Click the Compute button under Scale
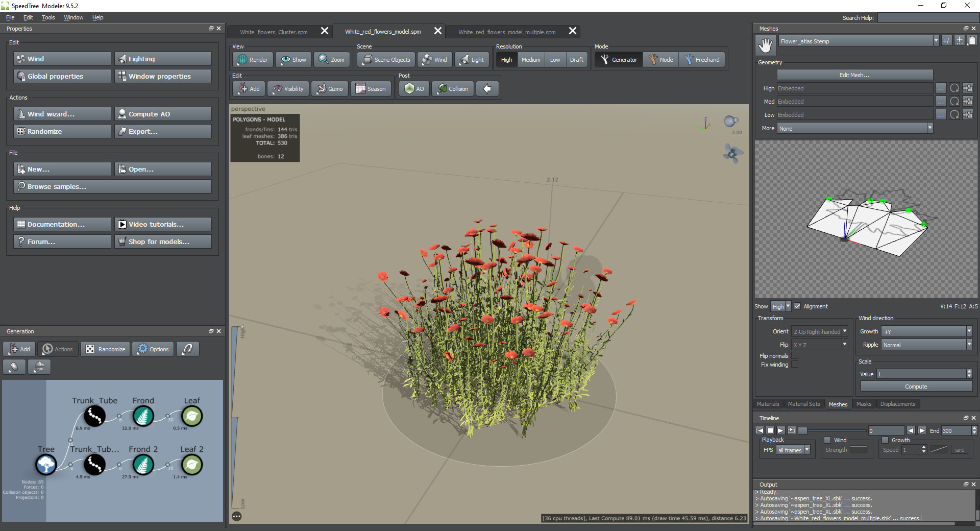 (916, 387)
